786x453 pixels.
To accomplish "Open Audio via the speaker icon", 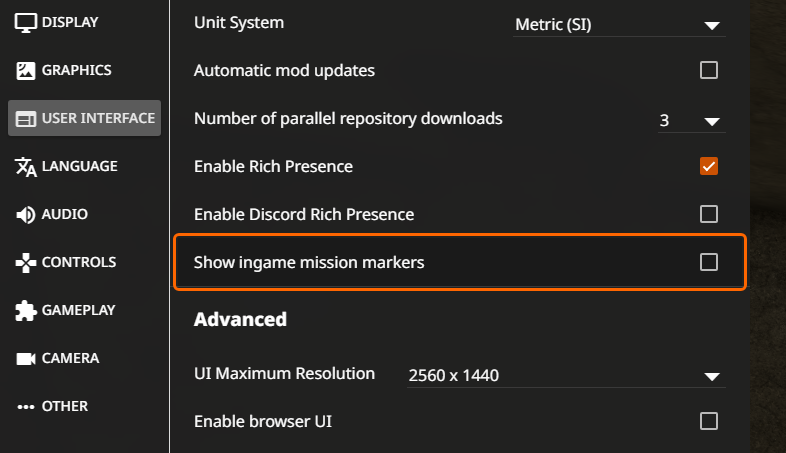I will point(26,215).
